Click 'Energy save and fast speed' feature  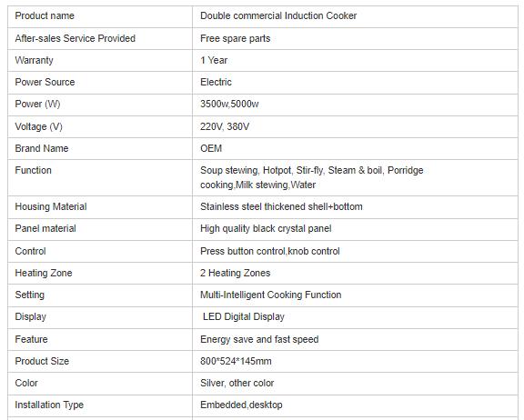259,339
